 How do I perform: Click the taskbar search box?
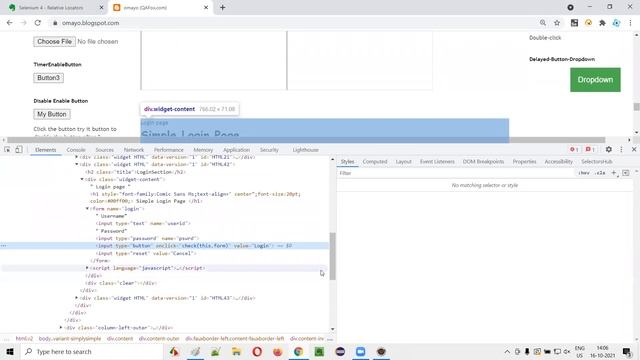[x=91, y=351]
